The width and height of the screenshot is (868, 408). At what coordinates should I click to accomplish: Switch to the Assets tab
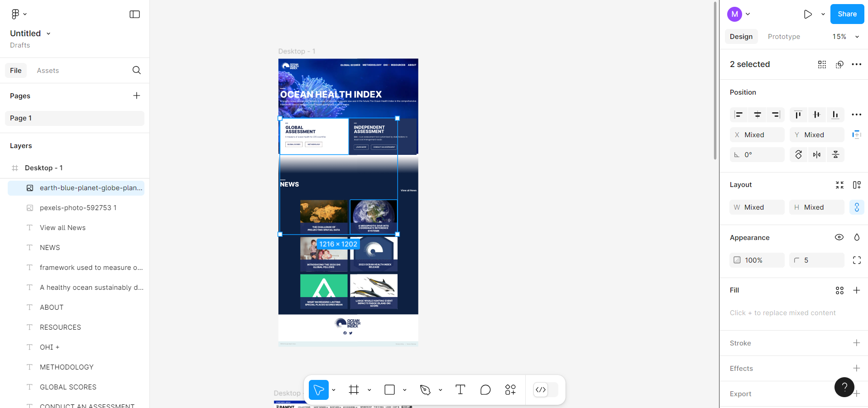tap(48, 71)
